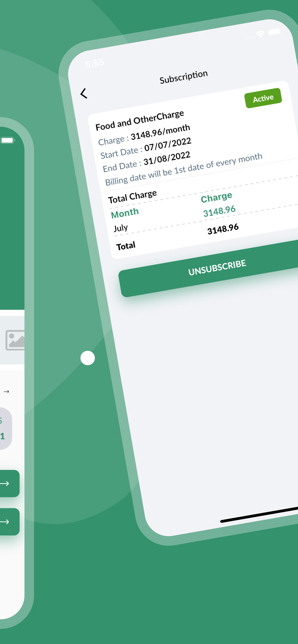
Task: Select the July charge 3148.96 in green
Action: coord(219,211)
